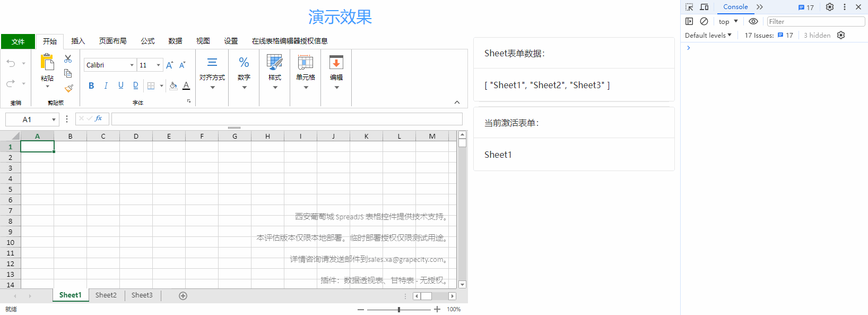868x315 pixels.
Task: Toggle double underline formatting
Action: (136, 86)
